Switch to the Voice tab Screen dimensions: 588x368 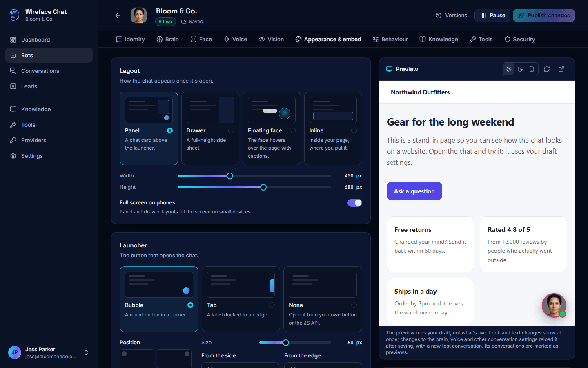coord(235,39)
